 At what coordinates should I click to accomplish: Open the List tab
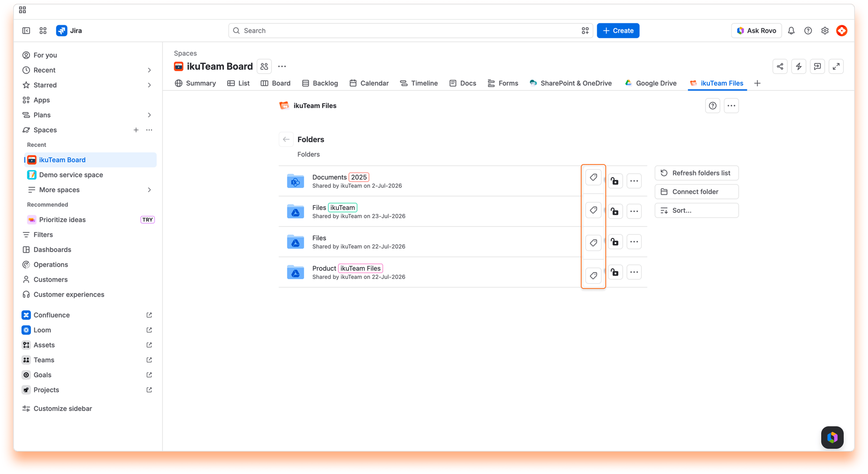coord(239,83)
